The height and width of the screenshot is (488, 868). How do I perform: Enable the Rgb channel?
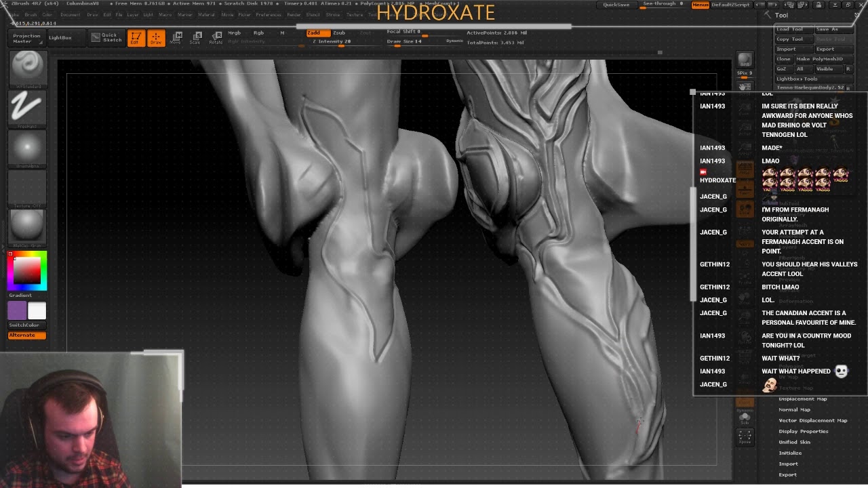[x=258, y=33]
